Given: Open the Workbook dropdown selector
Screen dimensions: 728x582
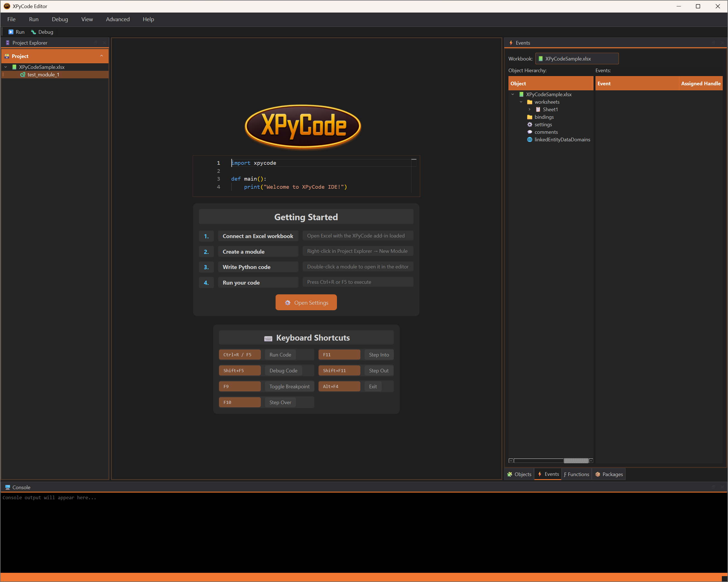Looking at the screenshot, I should point(577,59).
